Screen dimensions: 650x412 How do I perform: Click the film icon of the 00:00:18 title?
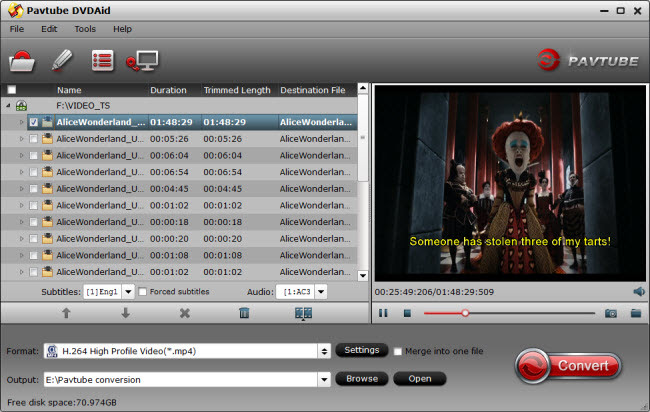[x=48, y=222]
